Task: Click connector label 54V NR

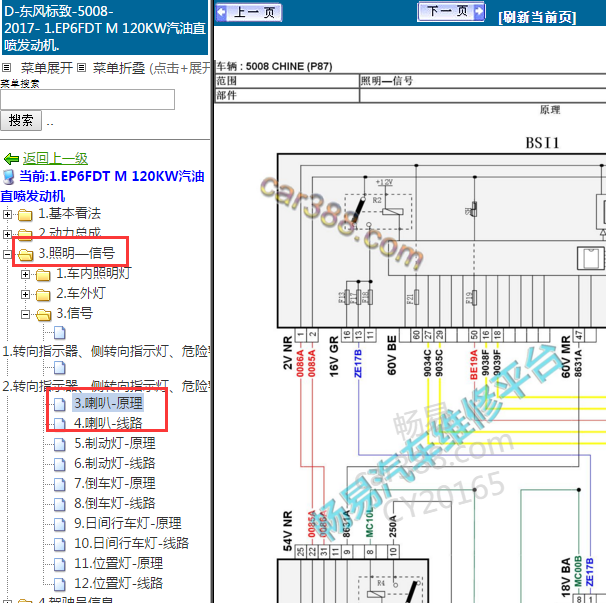Action: click(288, 531)
